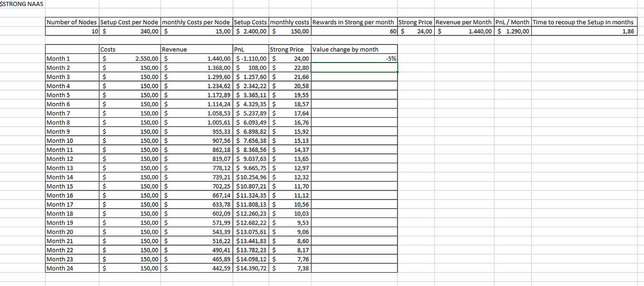Select the PnL / Month header cell

point(512,22)
